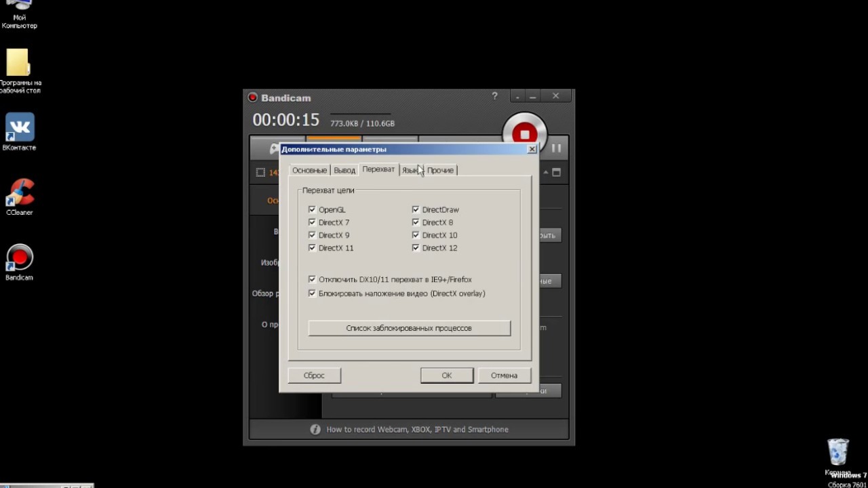Viewport: 868px width, 488px height.
Task: Toggle the DirectX 8 checkbox
Action: (416, 222)
